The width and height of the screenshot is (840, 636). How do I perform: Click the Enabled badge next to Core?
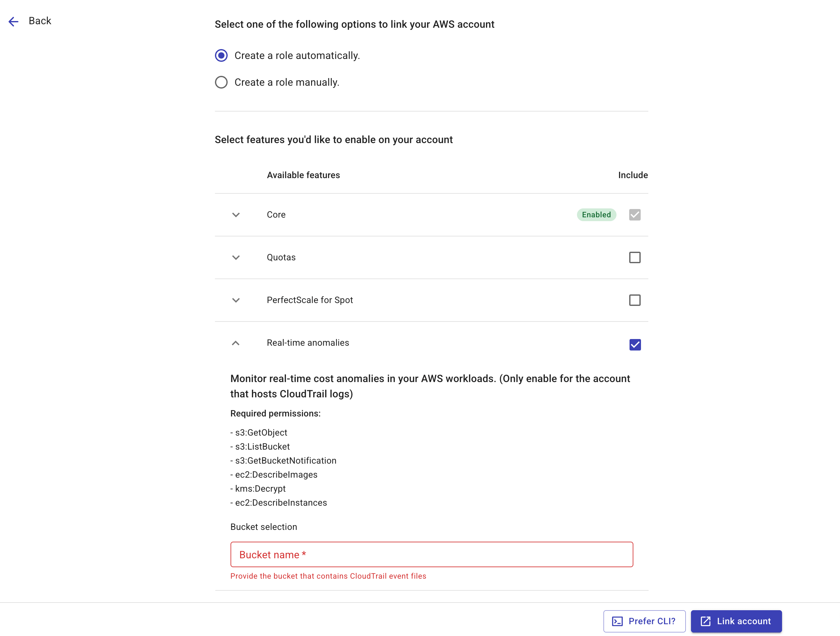click(596, 215)
